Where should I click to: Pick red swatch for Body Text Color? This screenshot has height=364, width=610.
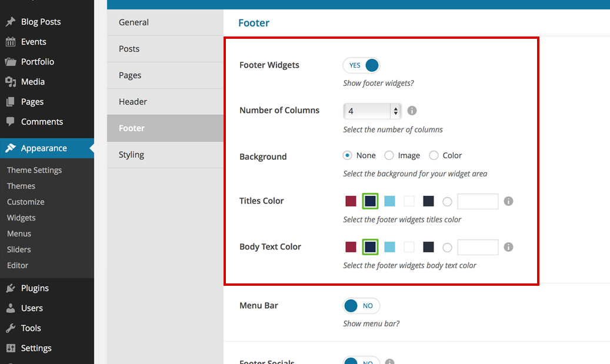pyautogui.click(x=351, y=247)
